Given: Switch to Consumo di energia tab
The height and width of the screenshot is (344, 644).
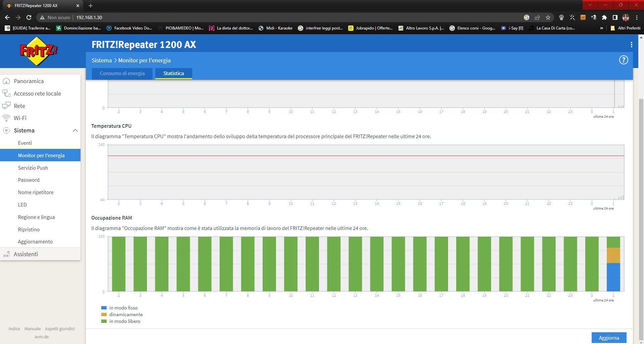Looking at the screenshot, I should tap(122, 73).
